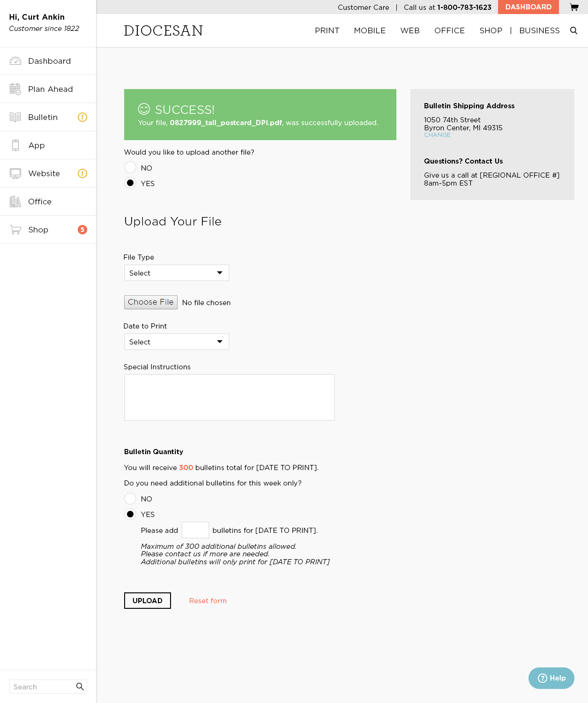588x703 pixels.
Task: Open the shopping cart icon in top bar
Action: point(574,7)
